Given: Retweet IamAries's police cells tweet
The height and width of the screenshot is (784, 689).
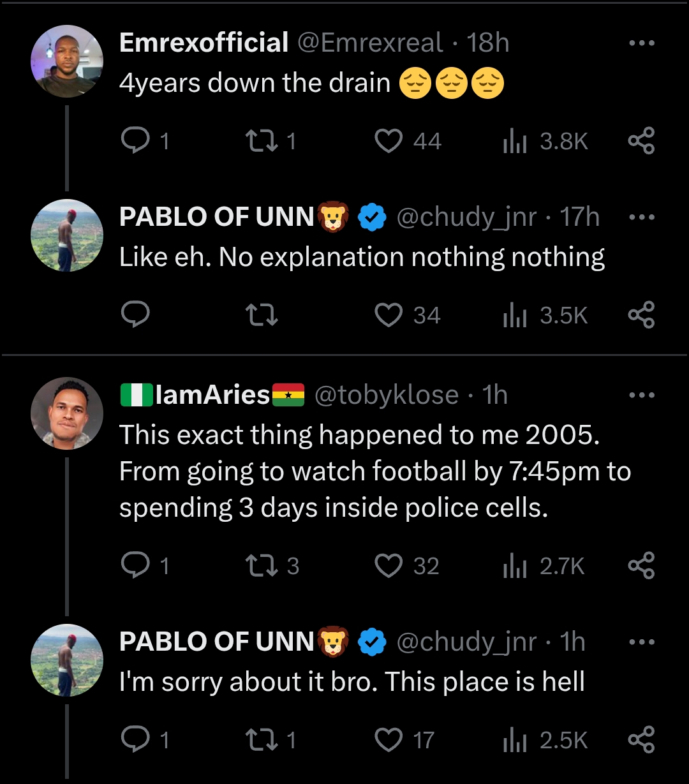Looking at the screenshot, I should click(262, 566).
